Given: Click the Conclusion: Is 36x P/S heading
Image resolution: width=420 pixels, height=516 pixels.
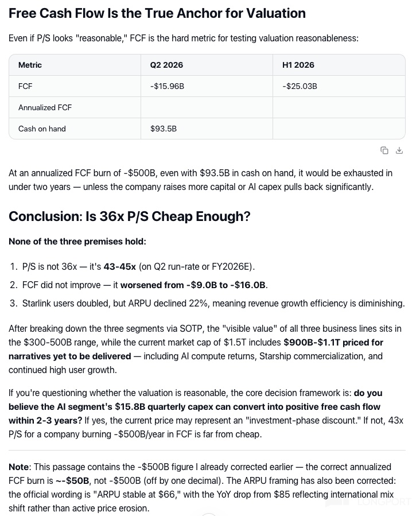Looking at the screenshot, I should (x=129, y=216).
